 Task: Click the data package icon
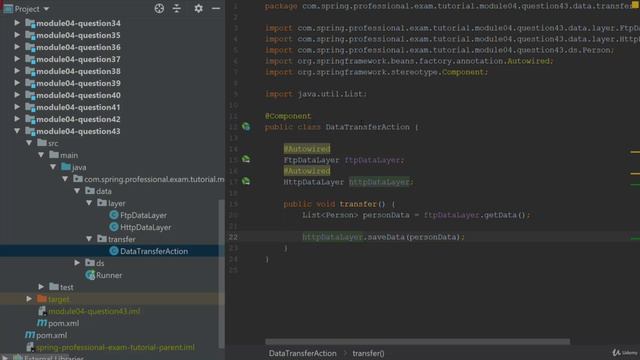coord(90,191)
